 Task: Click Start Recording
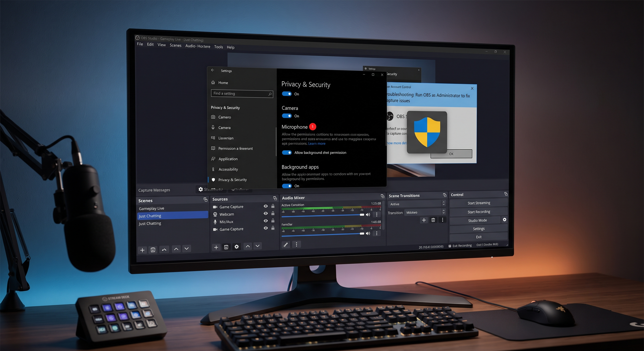click(x=479, y=212)
